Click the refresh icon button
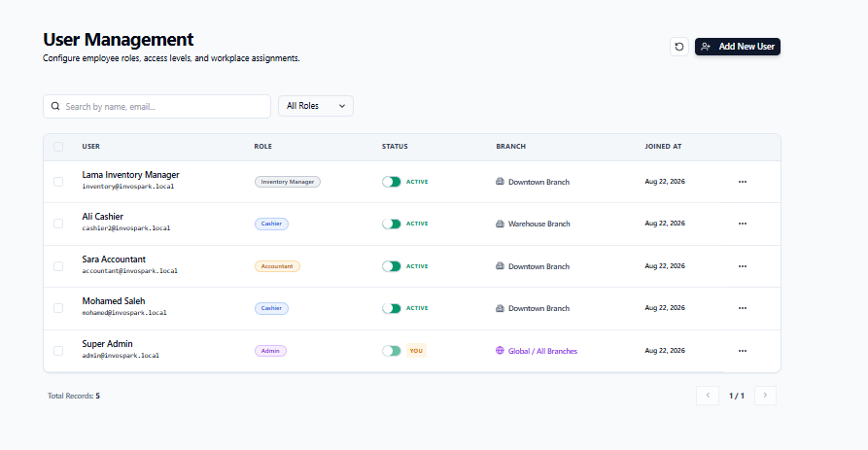 coord(679,47)
